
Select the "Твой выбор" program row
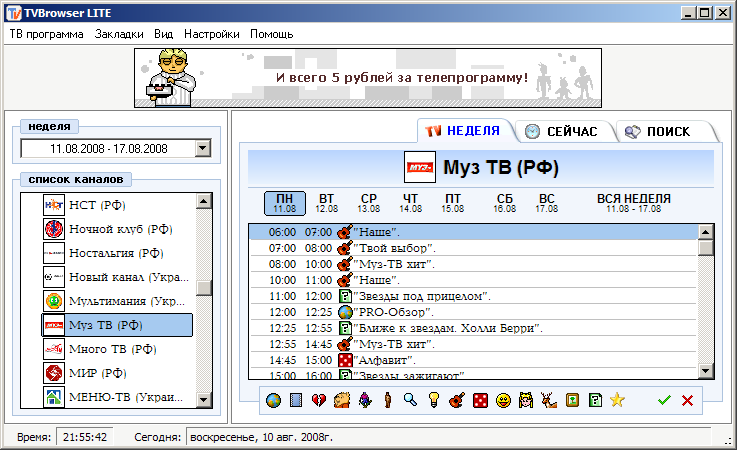474,248
